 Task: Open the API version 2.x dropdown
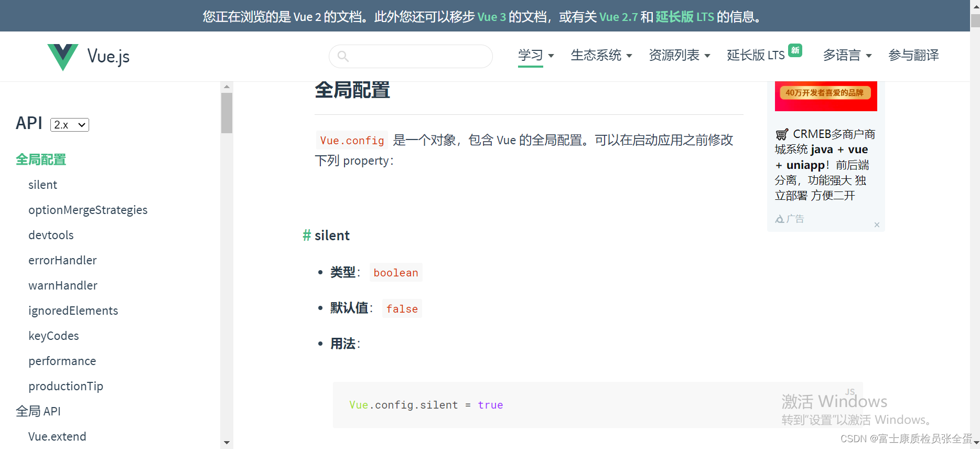pyautogui.click(x=70, y=125)
